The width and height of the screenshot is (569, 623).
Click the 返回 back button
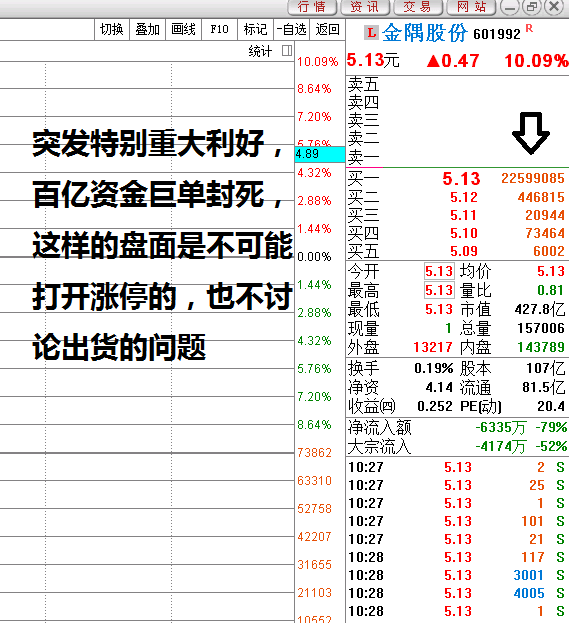click(327, 29)
